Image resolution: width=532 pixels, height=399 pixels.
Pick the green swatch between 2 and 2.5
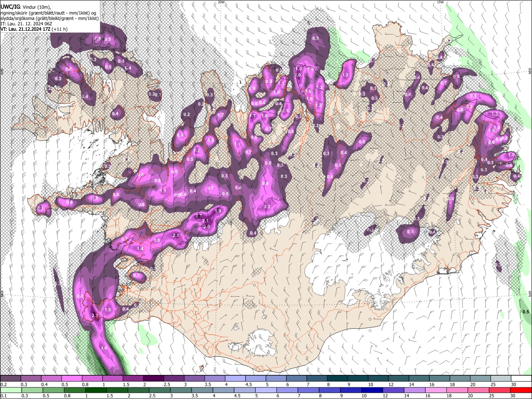point(138,390)
